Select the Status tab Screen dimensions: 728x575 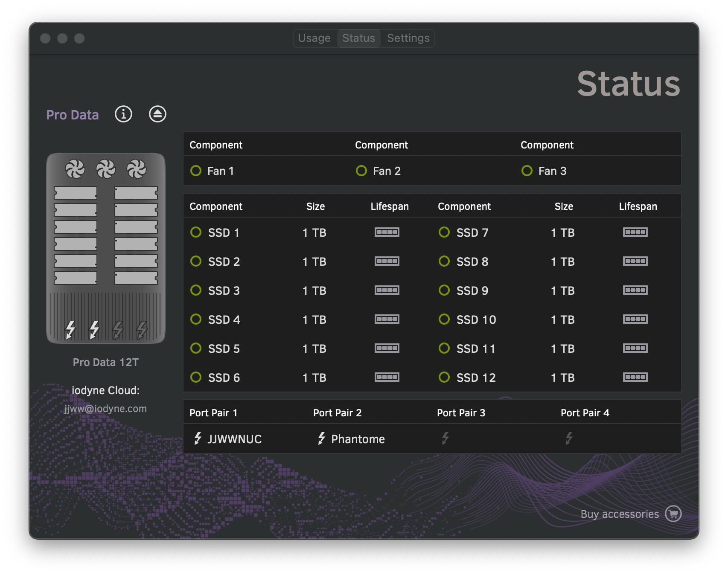pyautogui.click(x=358, y=38)
